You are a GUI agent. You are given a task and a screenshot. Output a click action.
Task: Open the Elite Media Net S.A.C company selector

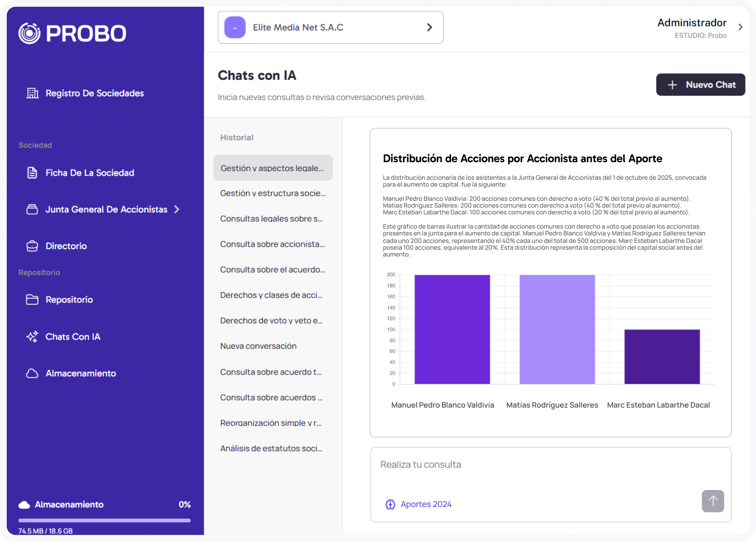(x=330, y=27)
